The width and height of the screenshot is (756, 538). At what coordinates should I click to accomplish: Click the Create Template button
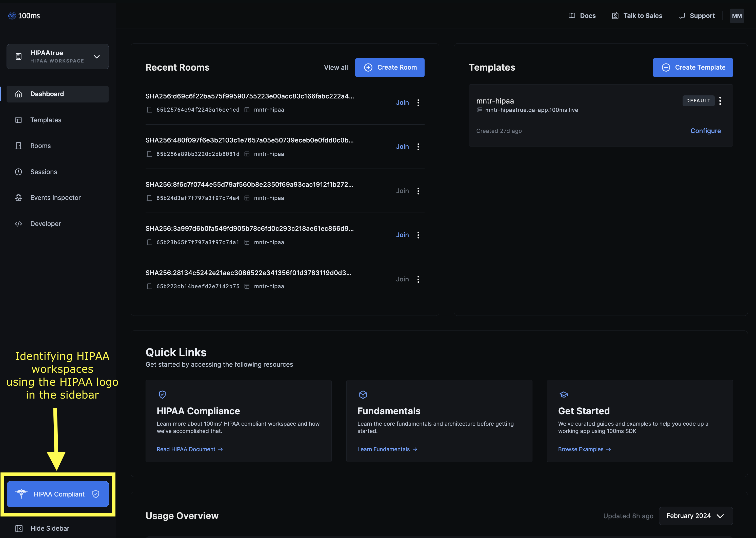[693, 68]
